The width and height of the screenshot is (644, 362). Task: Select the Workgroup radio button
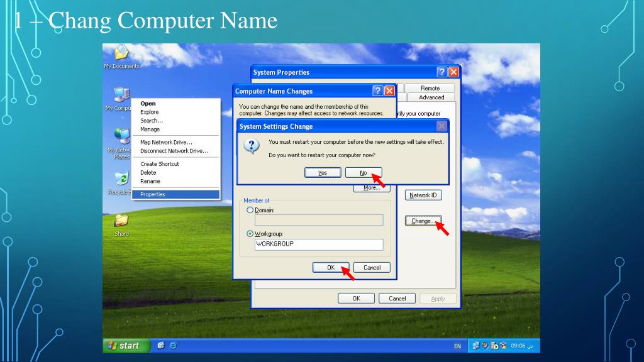click(x=250, y=234)
